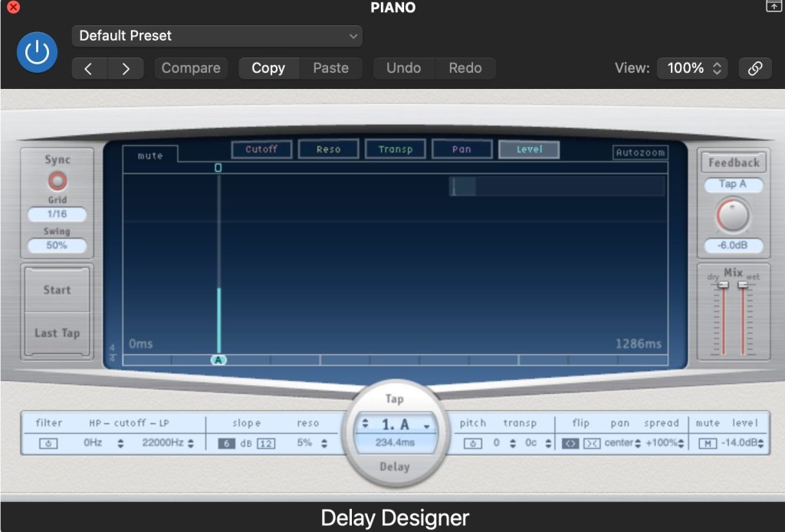Select the Transp view tab
Image resolution: width=785 pixels, height=532 pixels.
point(396,149)
